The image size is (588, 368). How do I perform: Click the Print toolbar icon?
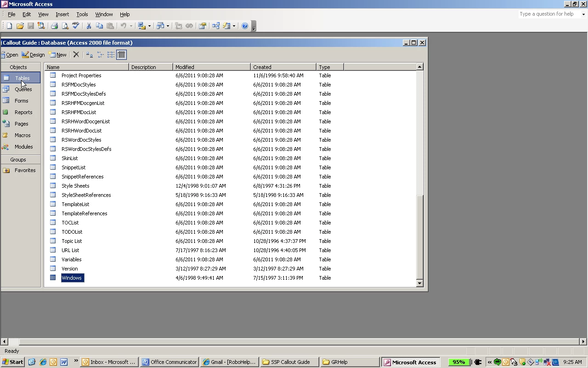tap(54, 26)
